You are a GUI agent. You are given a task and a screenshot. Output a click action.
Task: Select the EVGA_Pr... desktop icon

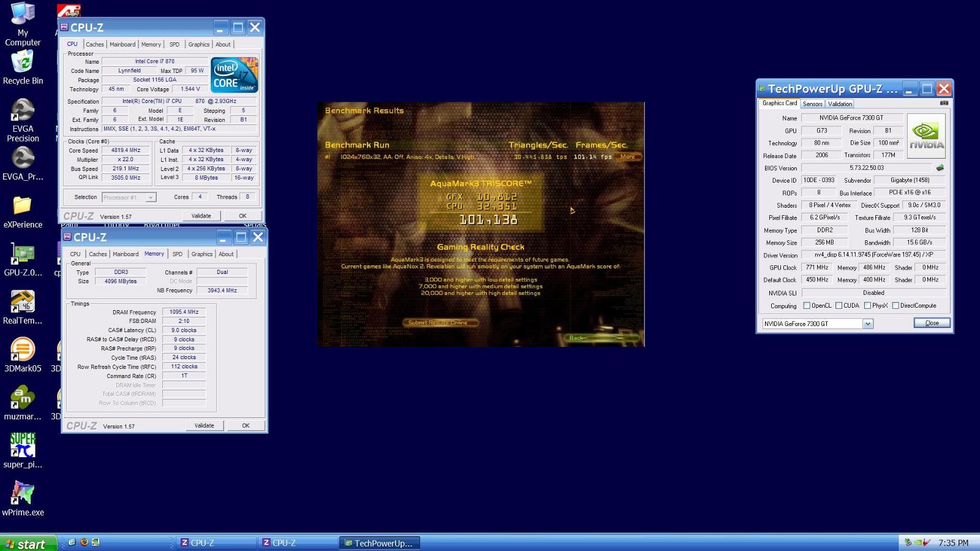tap(23, 164)
